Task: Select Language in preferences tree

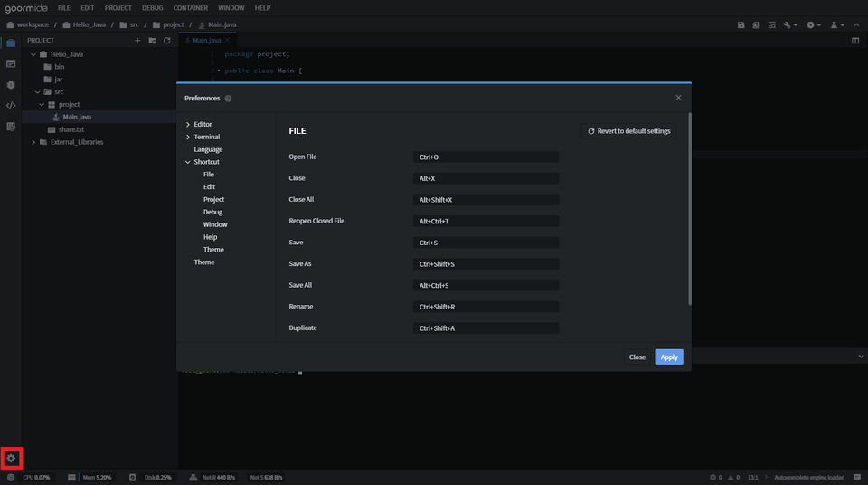Action: 208,149
